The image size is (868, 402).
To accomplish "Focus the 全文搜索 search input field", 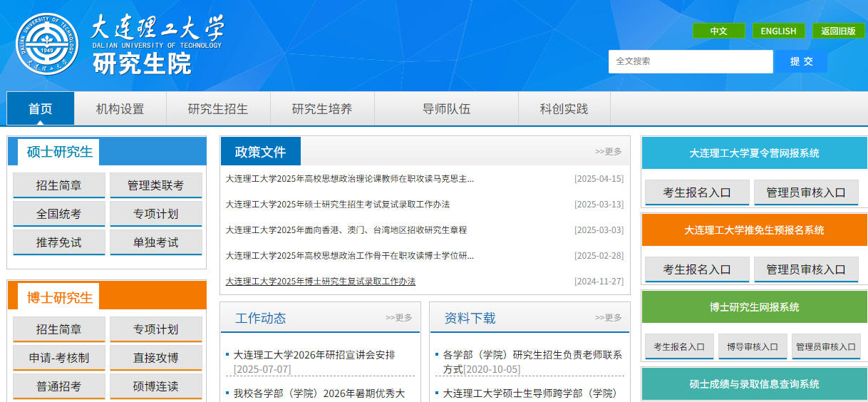I will point(690,61).
